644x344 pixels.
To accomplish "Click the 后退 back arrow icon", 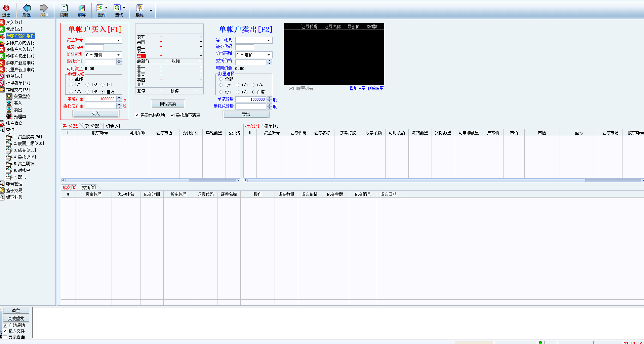I will coord(26,8).
